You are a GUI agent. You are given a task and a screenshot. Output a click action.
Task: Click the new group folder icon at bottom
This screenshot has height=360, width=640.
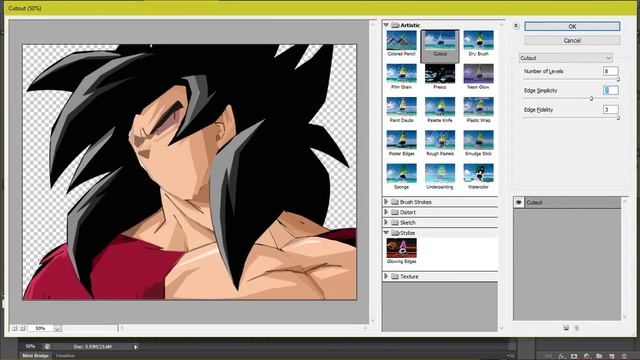599,356
